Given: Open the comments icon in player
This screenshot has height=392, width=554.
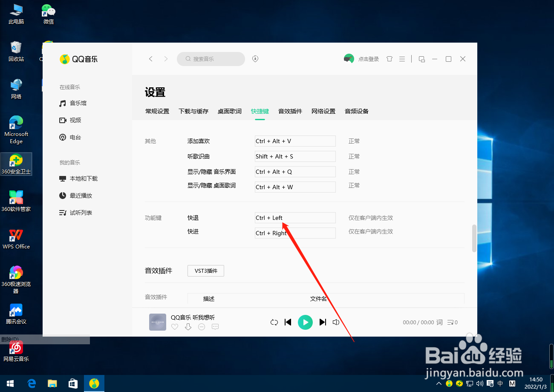Looking at the screenshot, I should click(x=215, y=327).
